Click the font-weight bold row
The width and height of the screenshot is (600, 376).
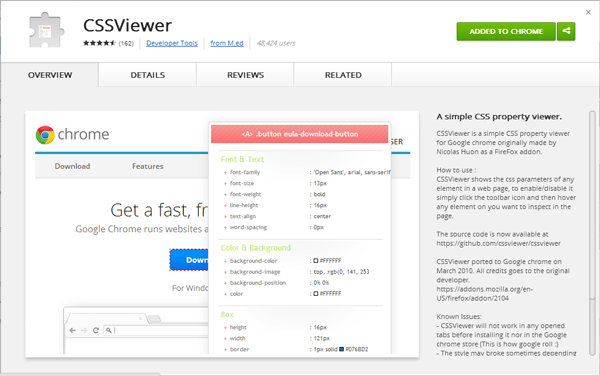[274, 194]
